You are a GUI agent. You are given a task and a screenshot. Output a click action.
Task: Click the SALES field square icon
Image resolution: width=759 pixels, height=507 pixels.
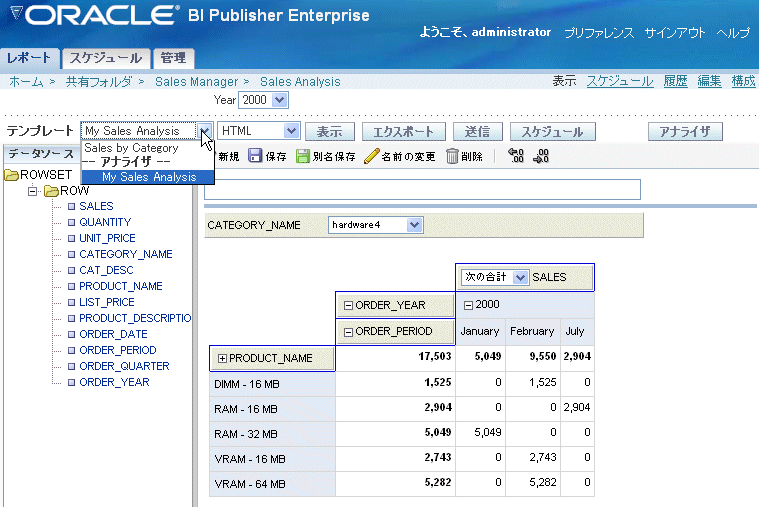click(x=72, y=206)
